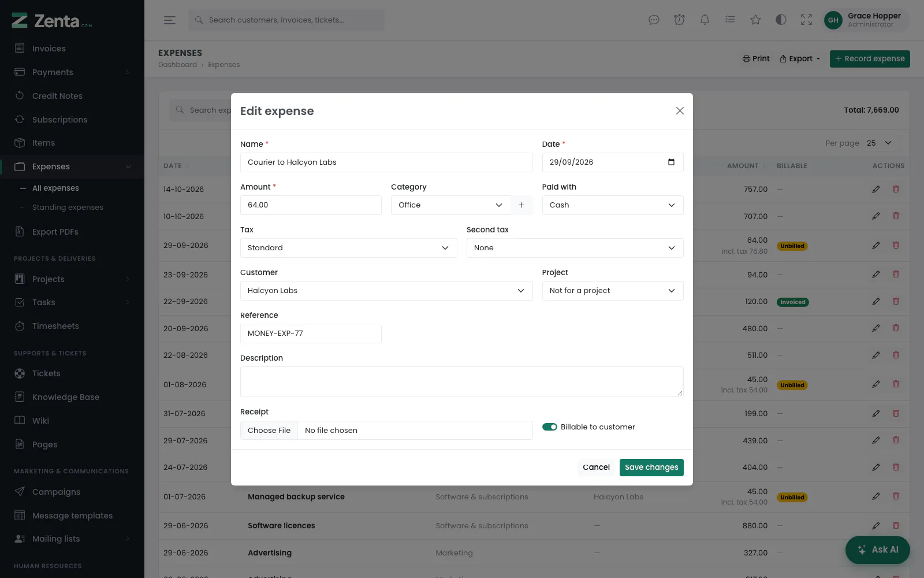Edit the 880.00 Software licences row
This screenshot has height=578, width=924.
tap(876, 525)
